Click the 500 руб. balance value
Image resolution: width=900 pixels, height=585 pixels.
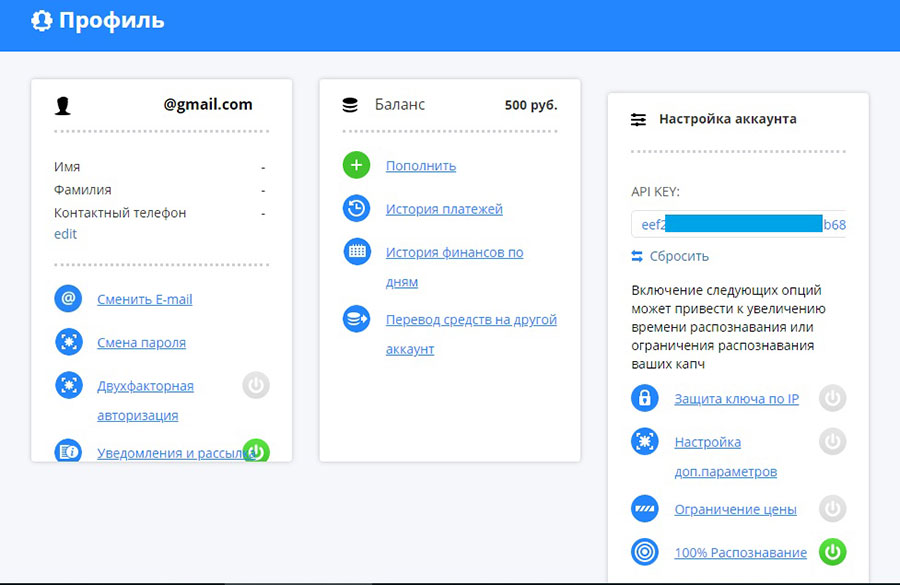(531, 105)
